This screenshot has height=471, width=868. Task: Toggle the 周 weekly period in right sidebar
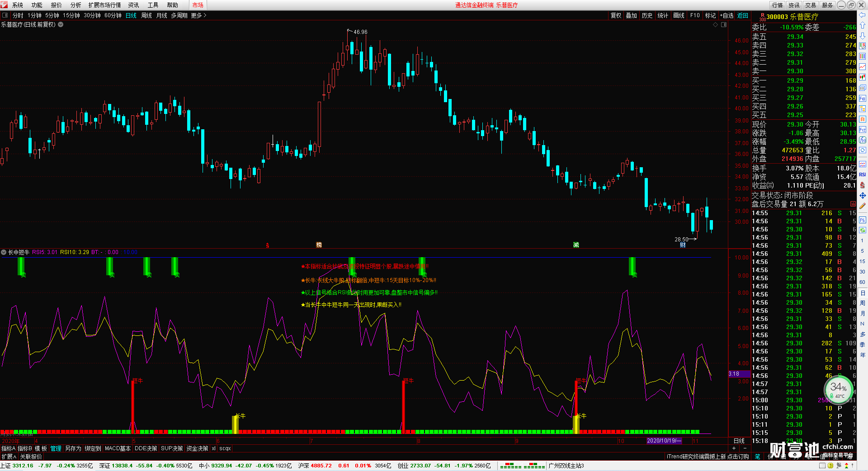click(x=863, y=303)
